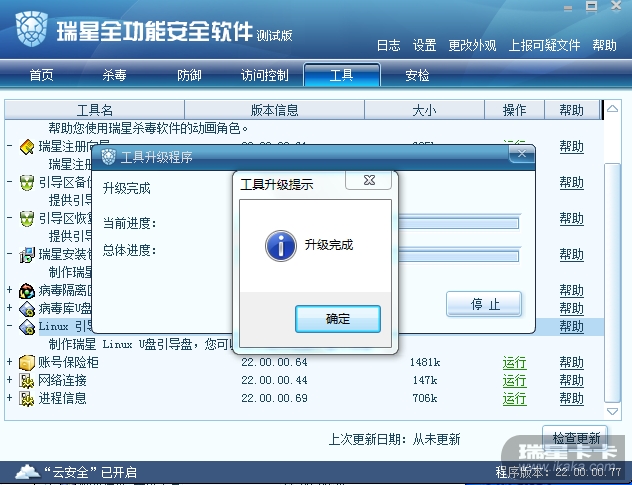Click the tool list vertical scrollbar thumb
The width and height of the screenshot is (632, 485).
[x=613, y=282]
